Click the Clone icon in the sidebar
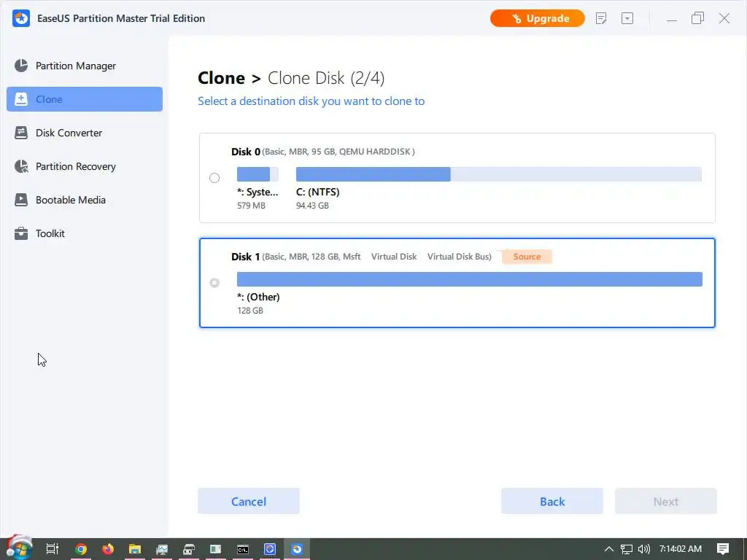Screen dimensions: 747x560 coord(21,99)
